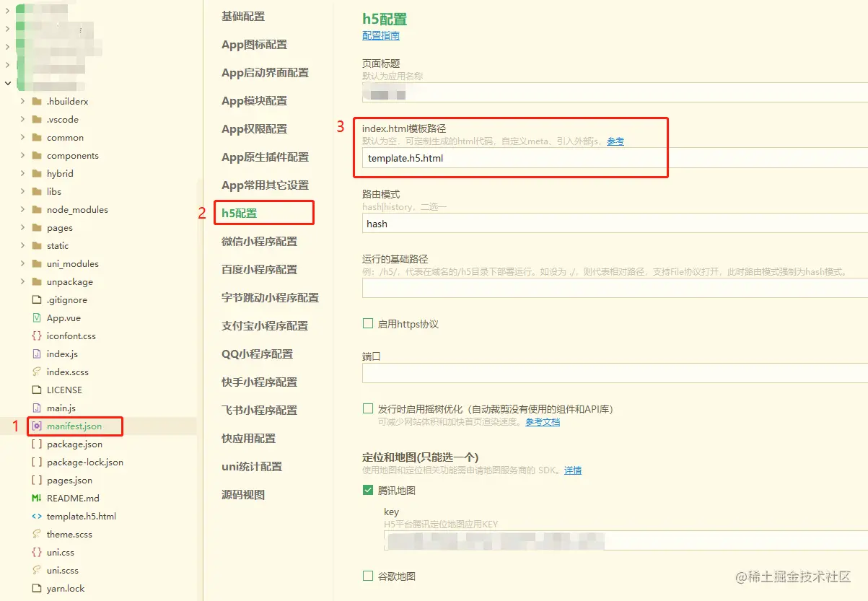The width and height of the screenshot is (868, 601).
Task: Click the 端口 input field
Action: click(615, 373)
